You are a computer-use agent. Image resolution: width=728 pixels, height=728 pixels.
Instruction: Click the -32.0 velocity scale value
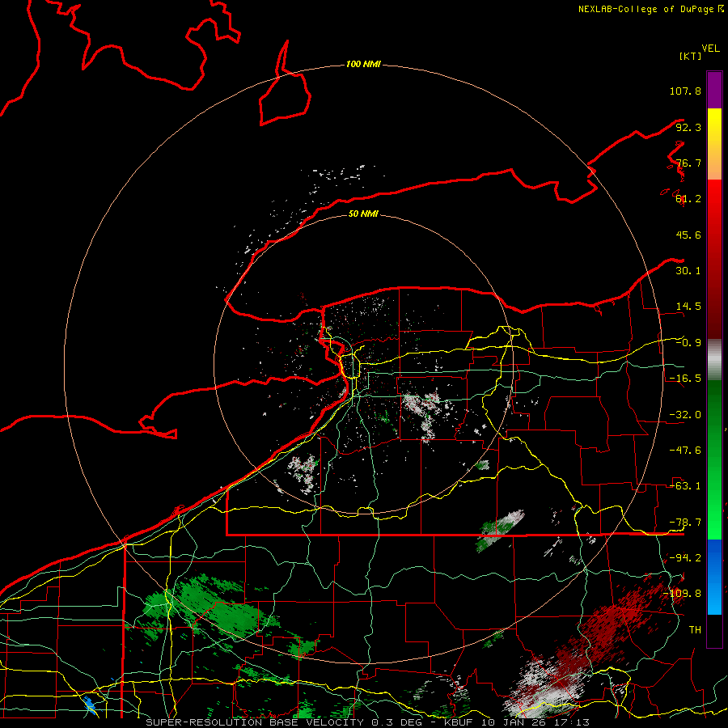(x=685, y=415)
